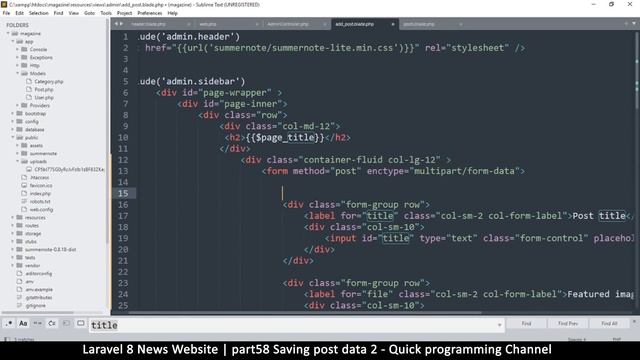Select the summernote folder under public
640x360 pixels.
[43, 153]
